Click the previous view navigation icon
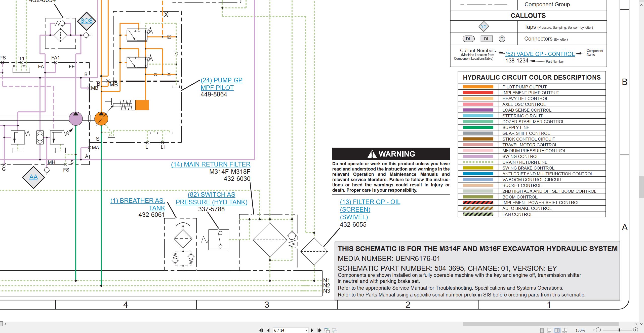 327,330
